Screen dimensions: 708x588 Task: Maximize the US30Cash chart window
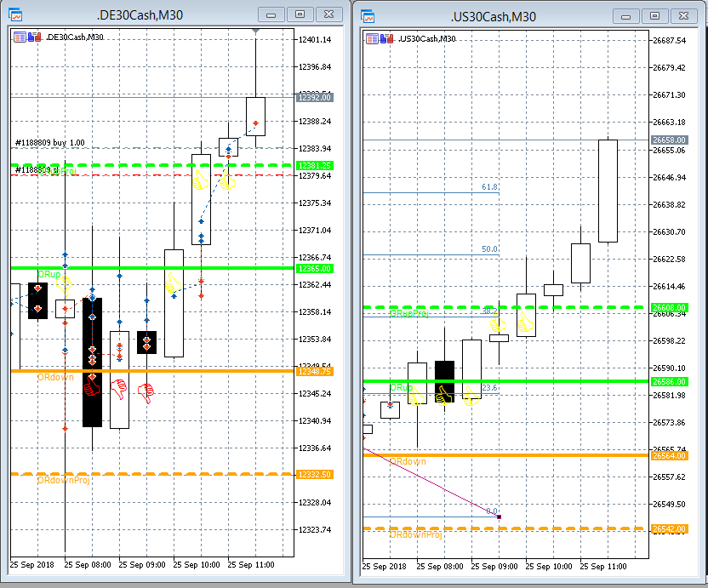click(x=654, y=17)
